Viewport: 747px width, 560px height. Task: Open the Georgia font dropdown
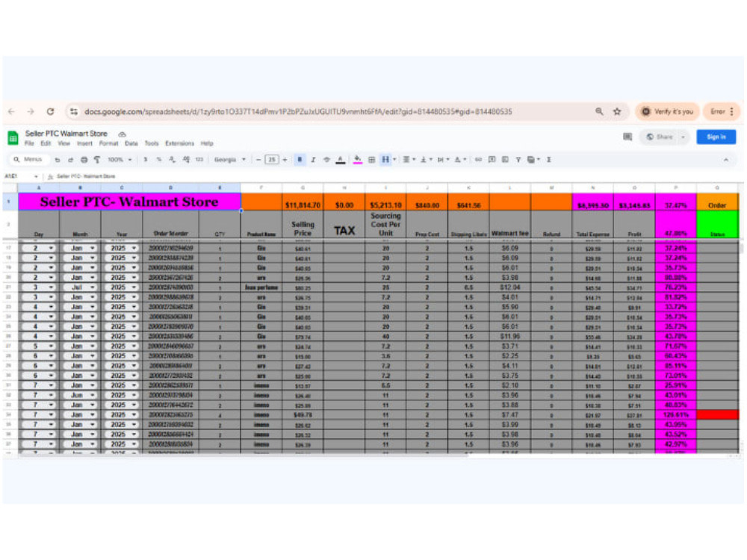229,160
